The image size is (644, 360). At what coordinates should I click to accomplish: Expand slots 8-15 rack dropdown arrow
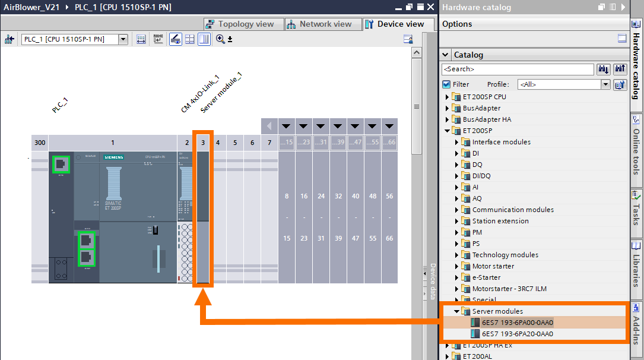click(286, 126)
